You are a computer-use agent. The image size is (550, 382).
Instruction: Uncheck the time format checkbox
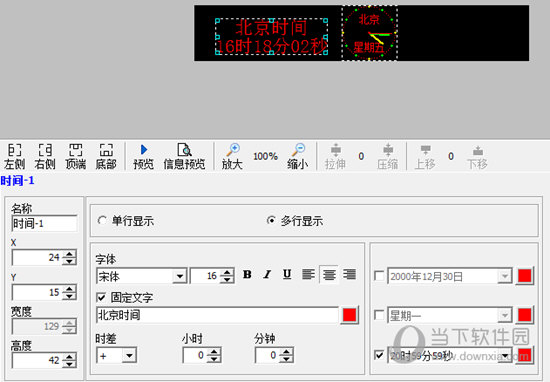coord(379,355)
